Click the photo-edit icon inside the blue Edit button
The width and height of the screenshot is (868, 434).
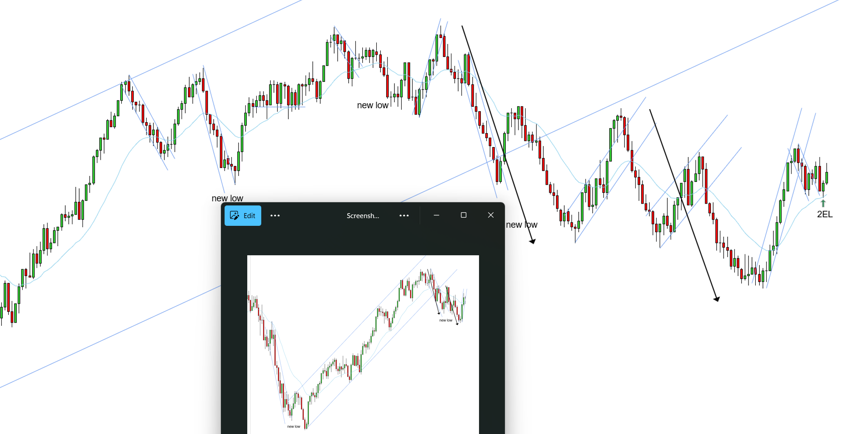click(235, 215)
